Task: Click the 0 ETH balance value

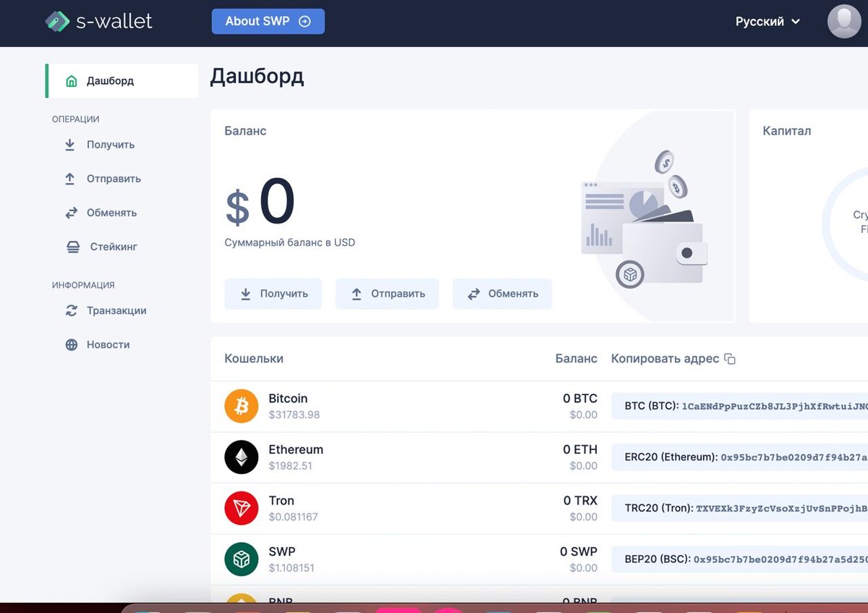Action: [580, 449]
